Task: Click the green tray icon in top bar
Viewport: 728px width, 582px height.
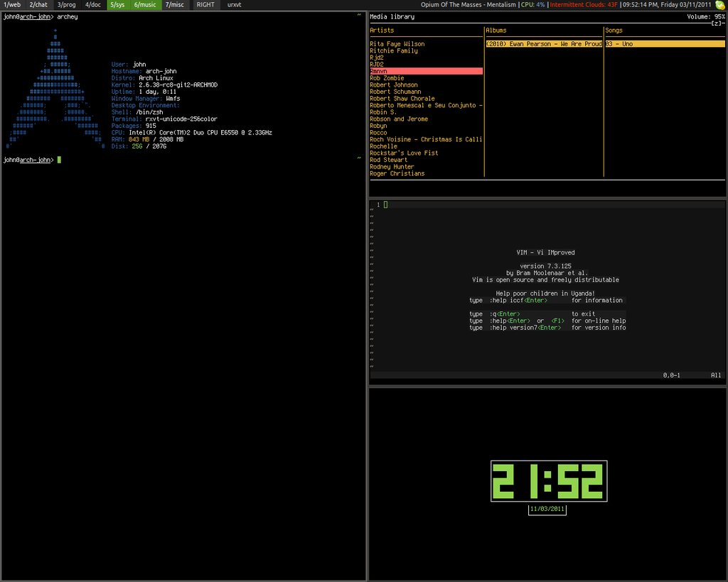Action: [x=720, y=5]
